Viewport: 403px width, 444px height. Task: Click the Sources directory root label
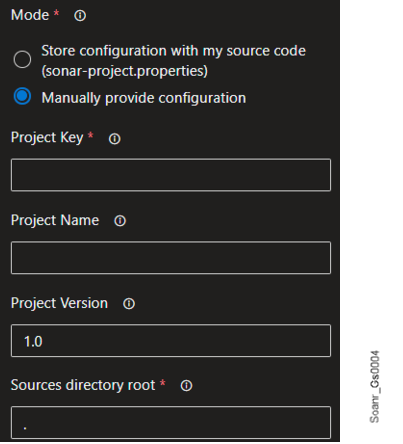(83, 385)
